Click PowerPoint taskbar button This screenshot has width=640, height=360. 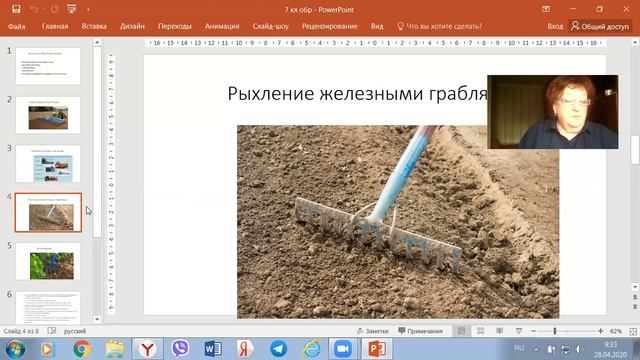pyautogui.click(x=377, y=349)
